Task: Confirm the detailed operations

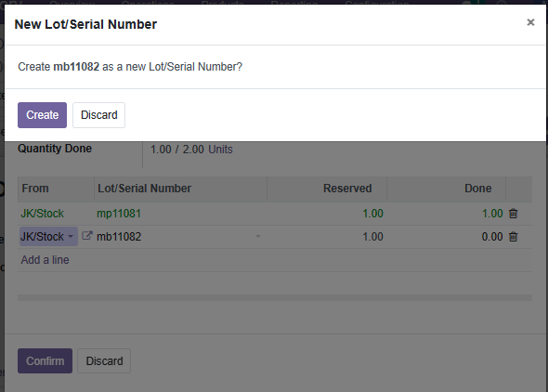Action: point(46,360)
